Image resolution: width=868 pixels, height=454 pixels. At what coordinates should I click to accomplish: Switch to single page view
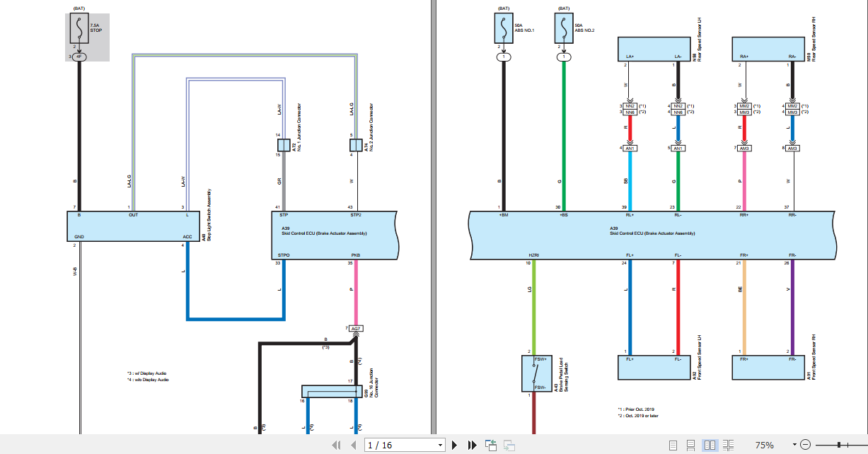click(x=673, y=445)
